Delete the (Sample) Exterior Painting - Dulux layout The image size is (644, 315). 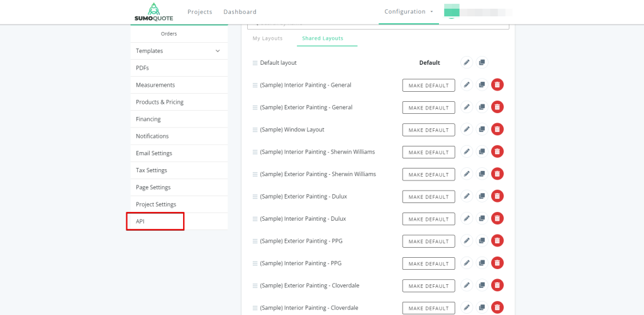coord(497,196)
